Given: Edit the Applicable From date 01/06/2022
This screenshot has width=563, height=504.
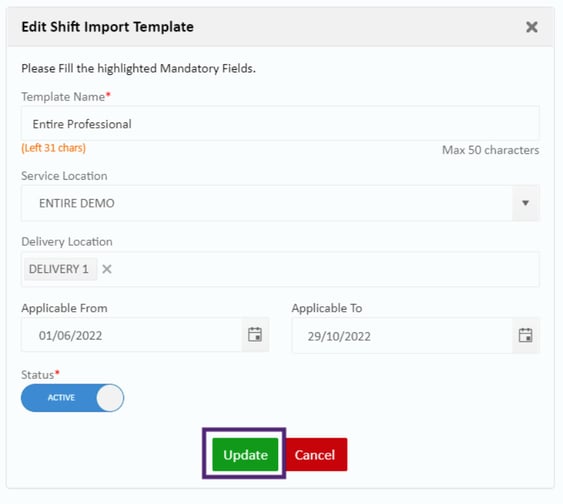Looking at the screenshot, I should click(x=132, y=335).
